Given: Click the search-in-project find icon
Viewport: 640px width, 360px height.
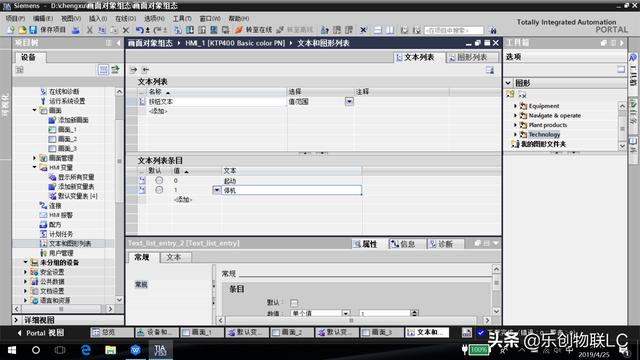Looking at the screenshot, I should coord(493,30).
